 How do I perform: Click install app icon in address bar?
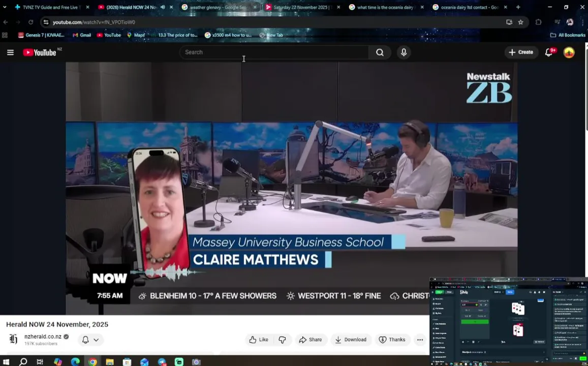tap(509, 22)
